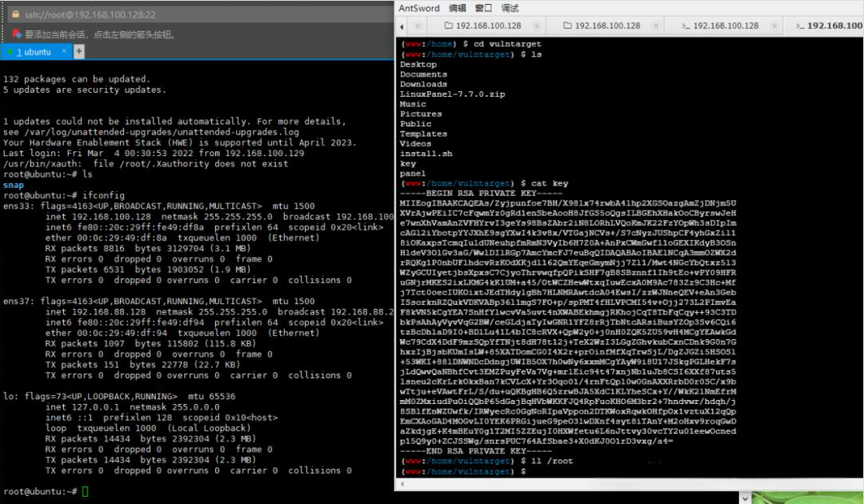The width and height of the screenshot is (864, 504).
Task: Click 'panel' entry in AntSword ls output
Action: 413,174
